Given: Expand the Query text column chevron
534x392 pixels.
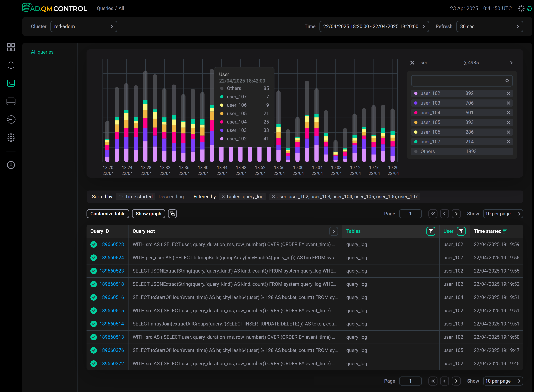Looking at the screenshot, I should (x=334, y=231).
